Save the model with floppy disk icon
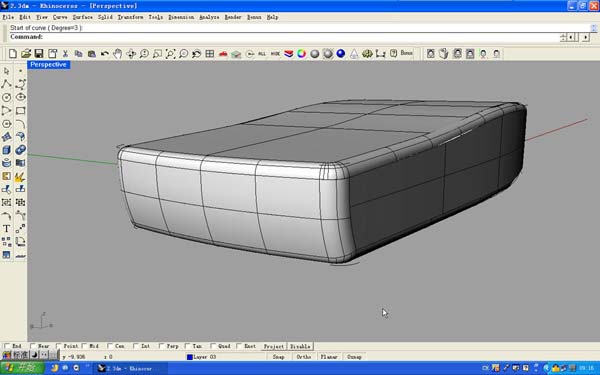The width and height of the screenshot is (600, 375). (39, 54)
